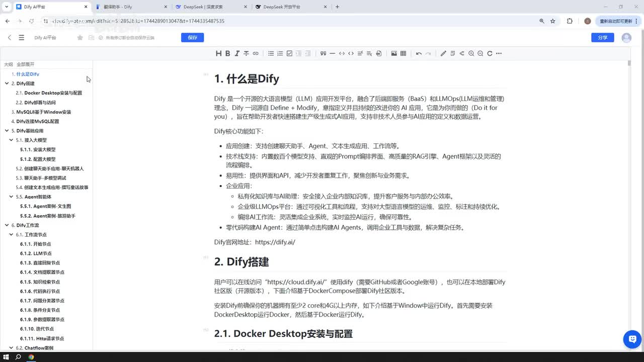This screenshot has width=644, height=362.
Task: Expand the 6.2. Chatflow案例 outline node
Action: pos(11,348)
